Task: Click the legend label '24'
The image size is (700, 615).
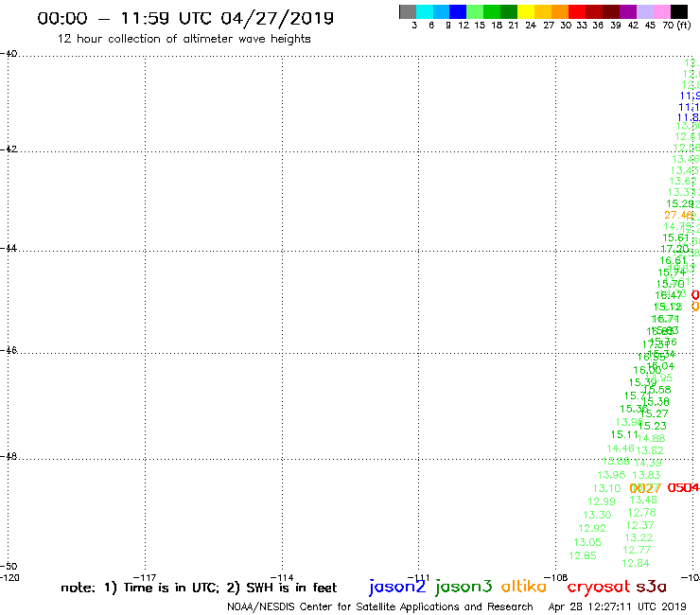Action: tap(531, 26)
